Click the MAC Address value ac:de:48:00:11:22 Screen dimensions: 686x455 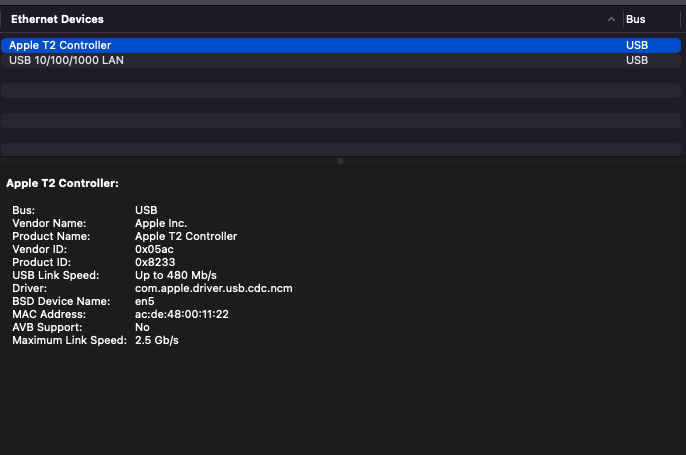tap(182, 315)
